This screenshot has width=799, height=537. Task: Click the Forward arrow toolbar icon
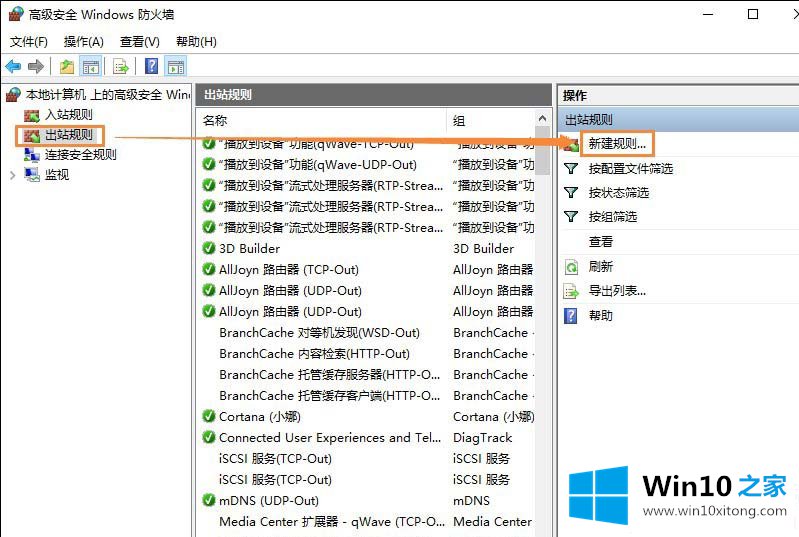coord(36,66)
